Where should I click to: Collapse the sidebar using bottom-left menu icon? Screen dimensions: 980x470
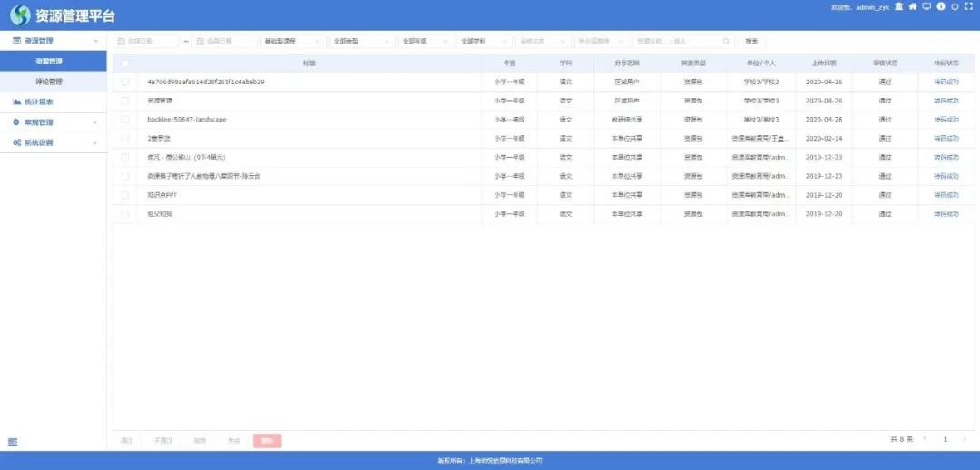pyautogui.click(x=13, y=442)
